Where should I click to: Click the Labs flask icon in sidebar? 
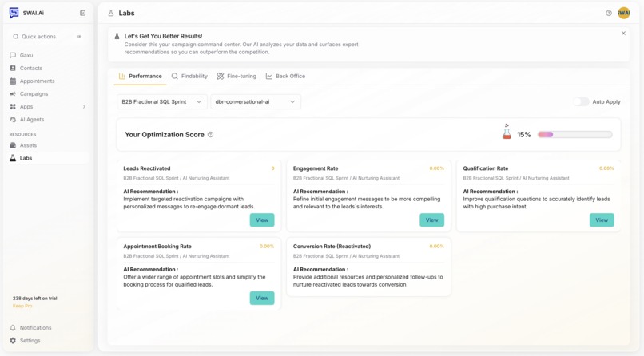pos(13,158)
